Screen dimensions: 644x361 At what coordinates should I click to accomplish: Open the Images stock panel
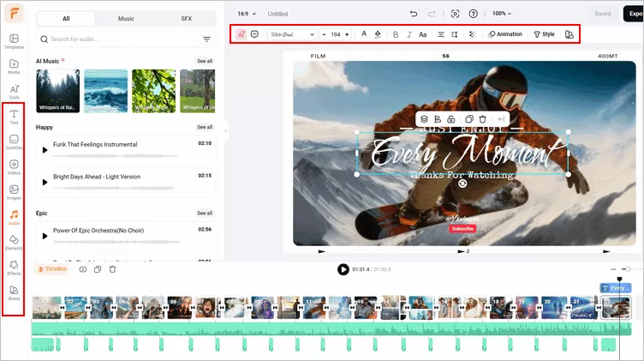coord(14,192)
